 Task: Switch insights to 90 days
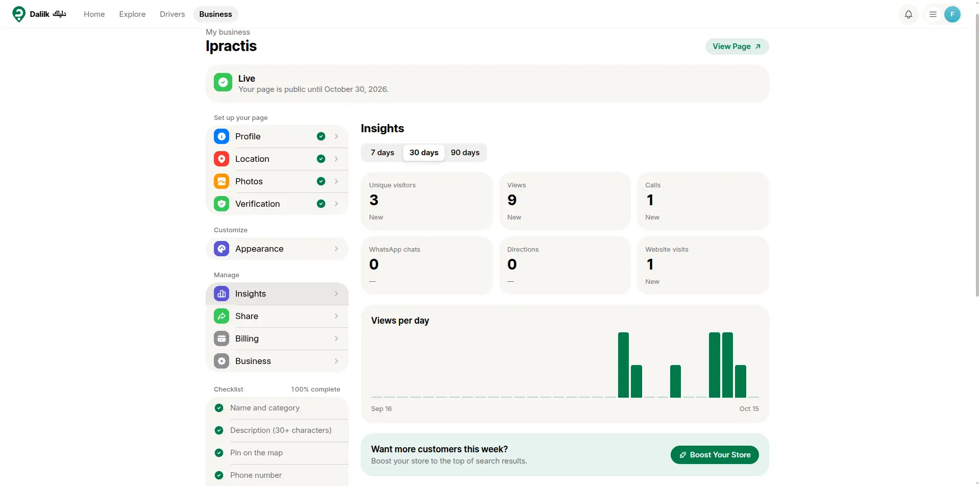(465, 153)
